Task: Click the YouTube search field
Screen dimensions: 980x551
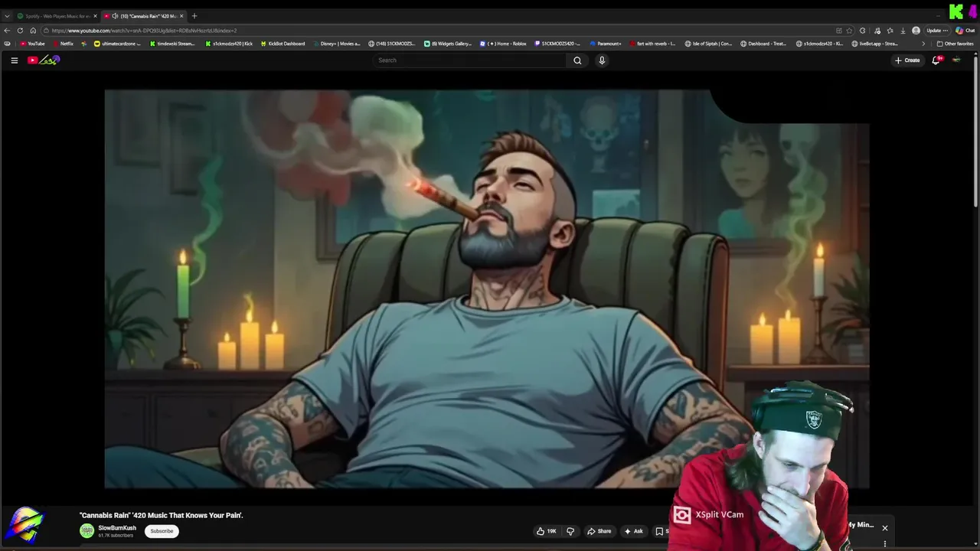Action: (471, 60)
